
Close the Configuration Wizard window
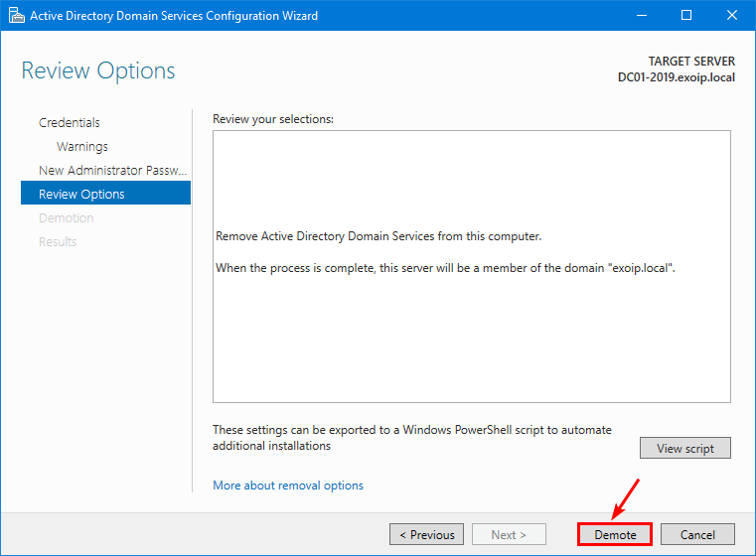pos(731,16)
